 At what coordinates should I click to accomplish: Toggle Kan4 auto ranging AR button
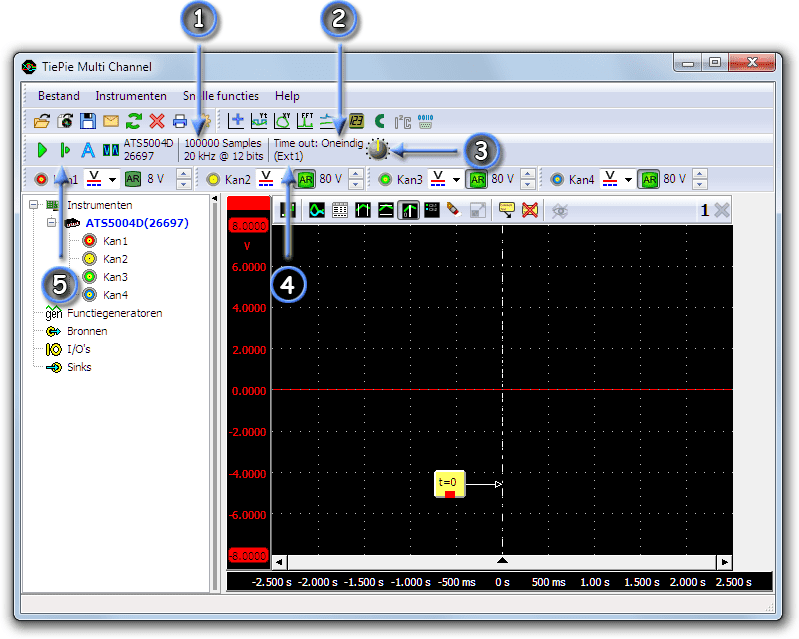pyautogui.click(x=649, y=179)
